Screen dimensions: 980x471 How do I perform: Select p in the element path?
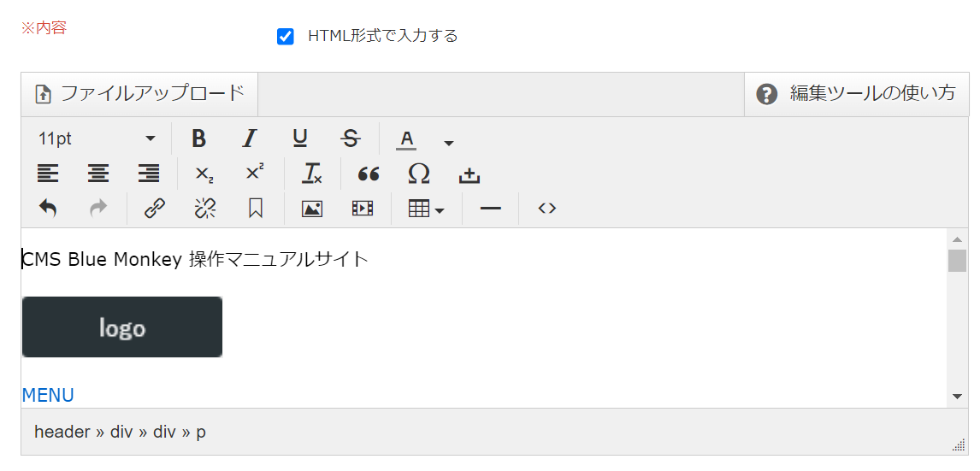click(201, 433)
